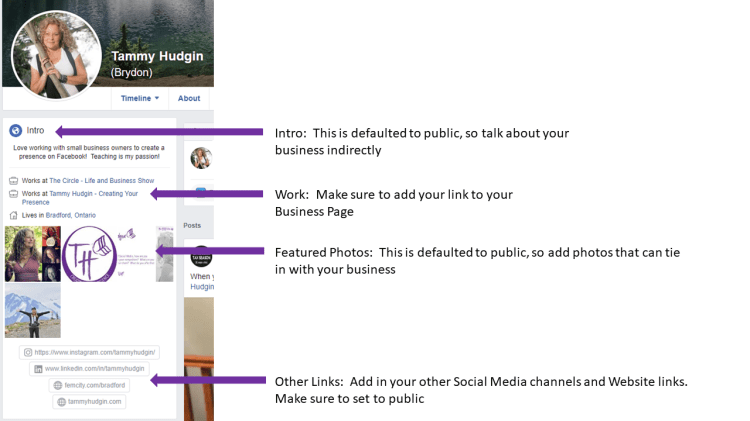750x421 pixels.
Task: Open Tammy Hudgin's profile picture
Action: tap(56, 54)
